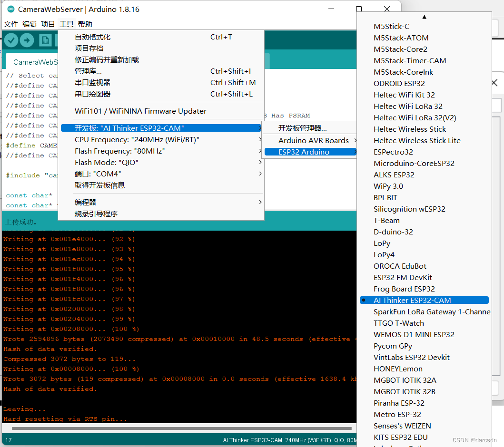
Task: Click the console horizontal scrollbar
Action: point(182,428)
